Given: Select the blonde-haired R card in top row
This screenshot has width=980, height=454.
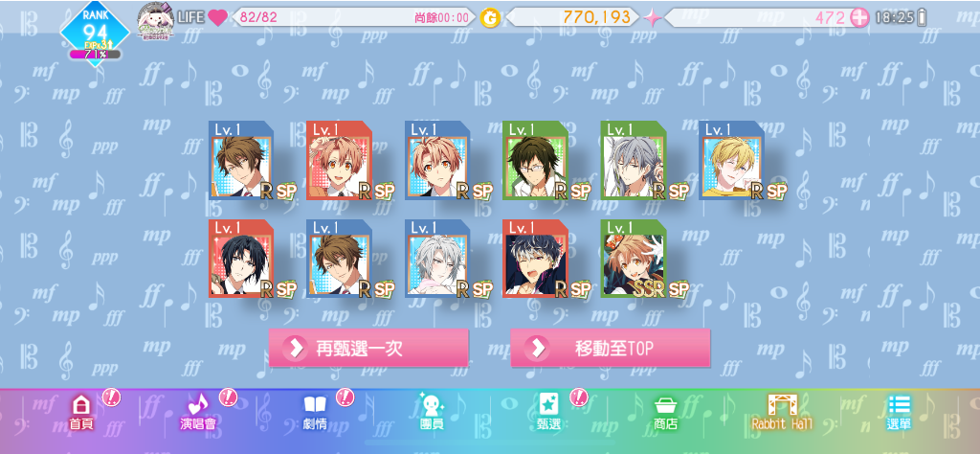Looking at the screenshot, I should coord(732,160).
